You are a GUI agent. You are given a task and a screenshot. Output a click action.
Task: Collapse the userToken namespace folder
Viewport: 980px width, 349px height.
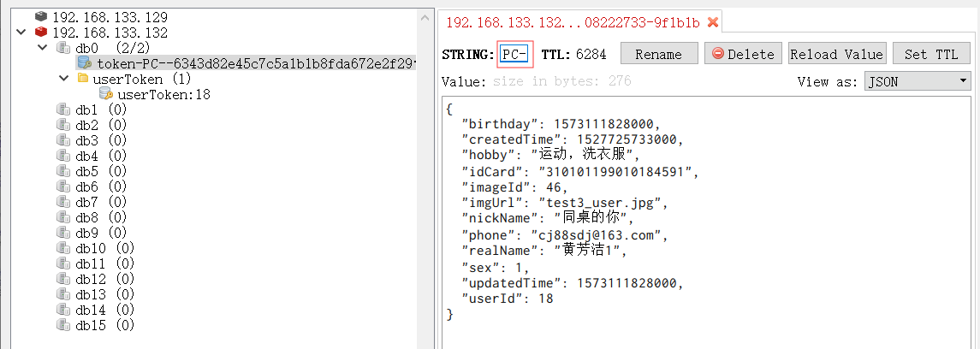pos(63,78)
